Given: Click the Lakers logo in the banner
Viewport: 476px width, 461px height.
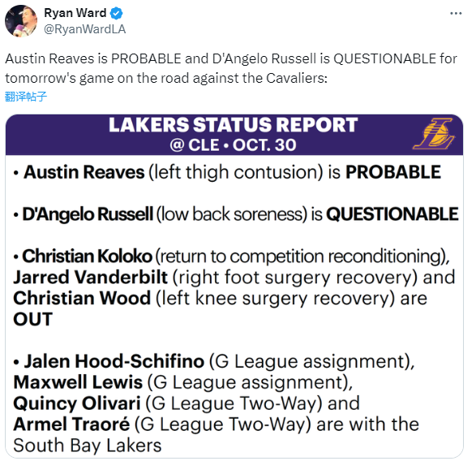Looking at the screenshot, I should [x=434, y=134].
